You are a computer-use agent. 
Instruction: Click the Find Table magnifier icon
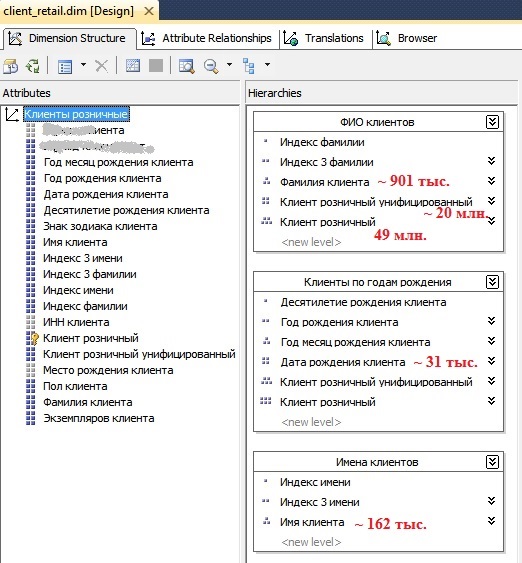coord(186,66)
